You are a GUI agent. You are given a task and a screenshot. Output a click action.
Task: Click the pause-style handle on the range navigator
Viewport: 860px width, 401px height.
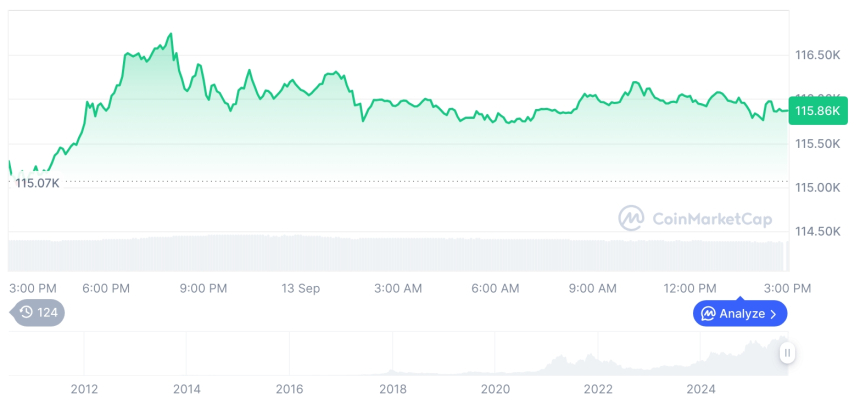point(788,353)
